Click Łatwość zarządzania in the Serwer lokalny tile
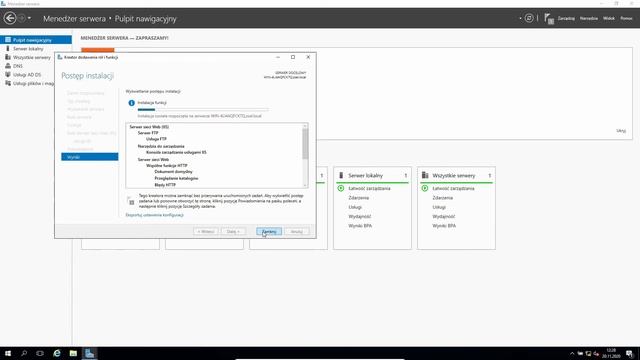Screen dimensions: 640x360 click(369, 189)
